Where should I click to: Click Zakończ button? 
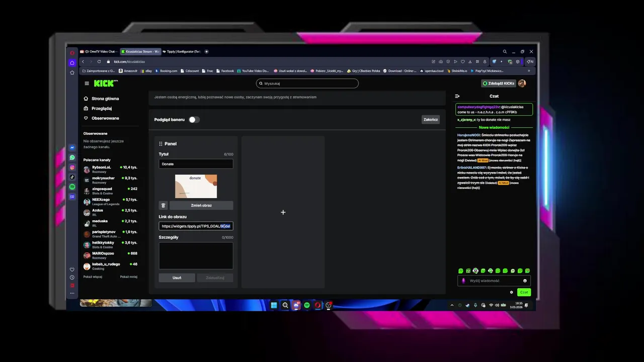pyautogui.click(x=431, y=120)
